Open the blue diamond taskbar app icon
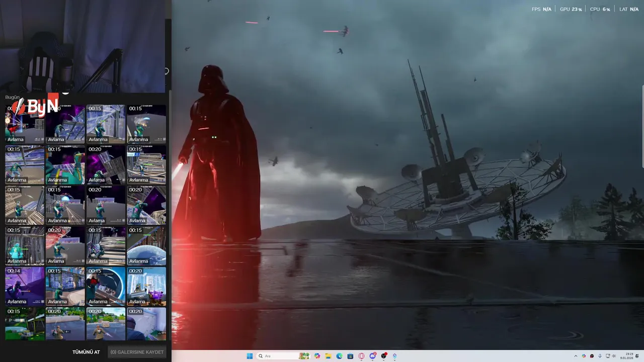This screenshot has height=362, width=644. pyautogui.click(x=394, y=356)
